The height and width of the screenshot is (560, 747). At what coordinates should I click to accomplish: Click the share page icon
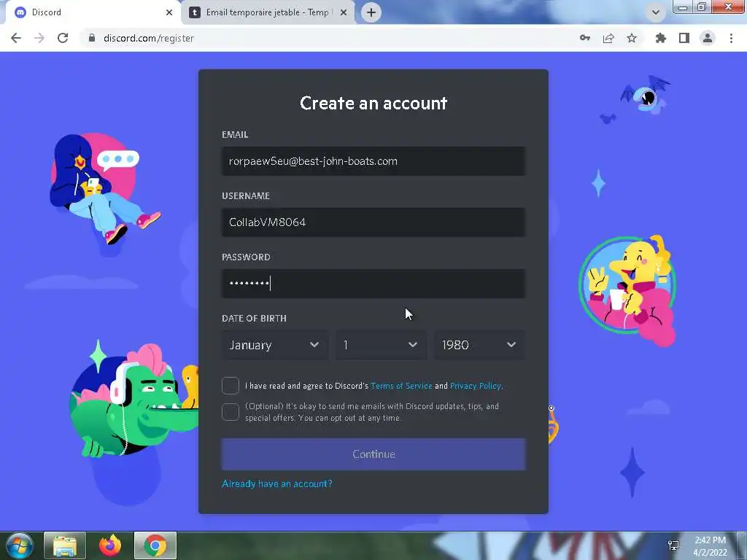(x=608, y=38)
